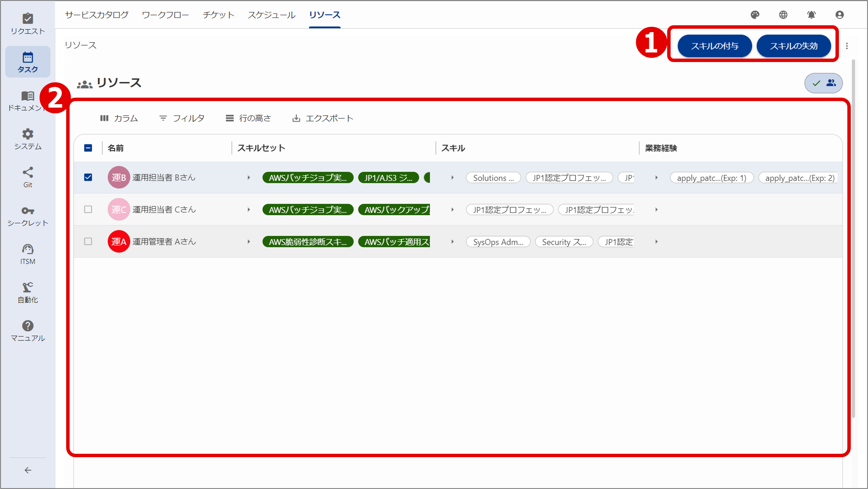The width and height of the screenshot is (868, 489).
Task: Toggle the select-all checkbox in the table header
Action: point(88,148)
